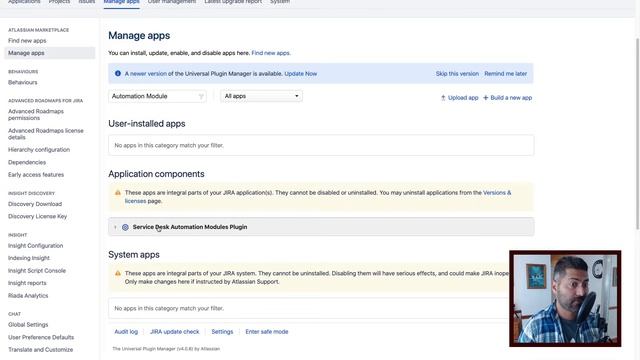Image resolution: width=640 pixels, height=360 pixels.
Task: Open Hierarchy configuration
Action: (x=39, y=150)
